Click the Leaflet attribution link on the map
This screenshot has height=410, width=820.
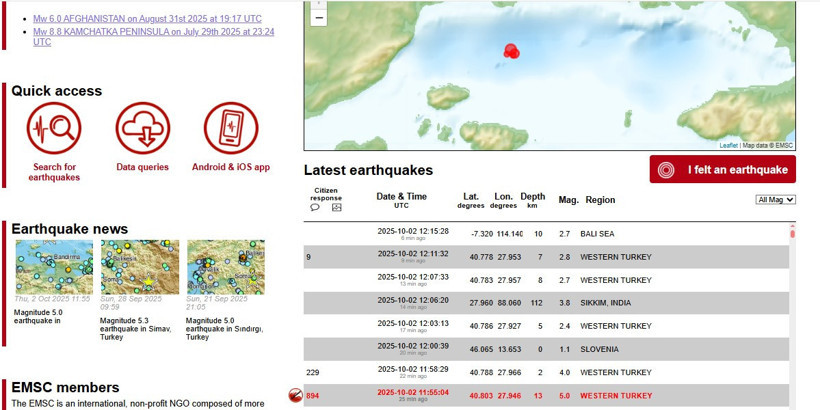[728, 146]
